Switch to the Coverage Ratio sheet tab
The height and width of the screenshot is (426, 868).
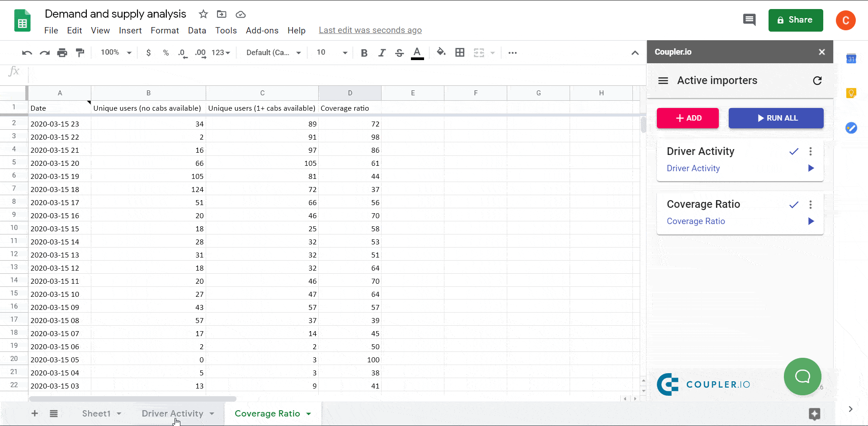[268, 413]
